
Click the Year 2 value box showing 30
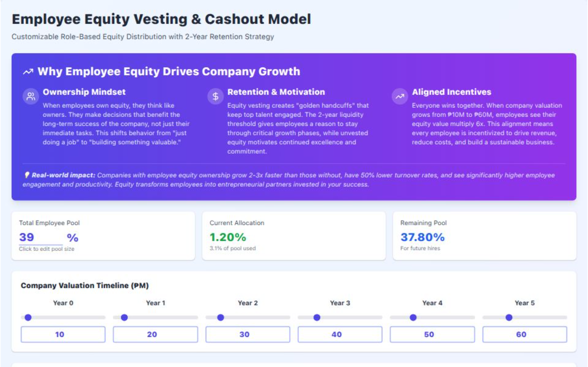tap(248, 334)
